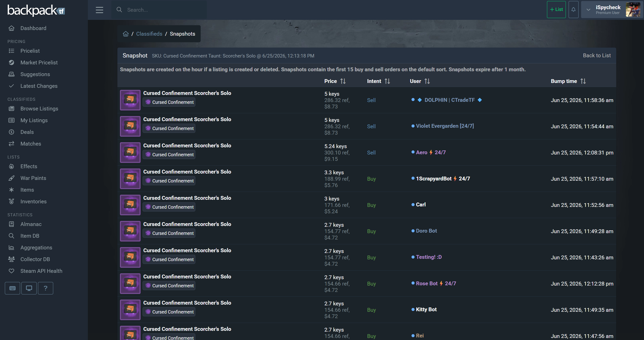Open Classifieds breadcrumb link
The width and height of the screenshot is (644, 340).
pos(149,34)
